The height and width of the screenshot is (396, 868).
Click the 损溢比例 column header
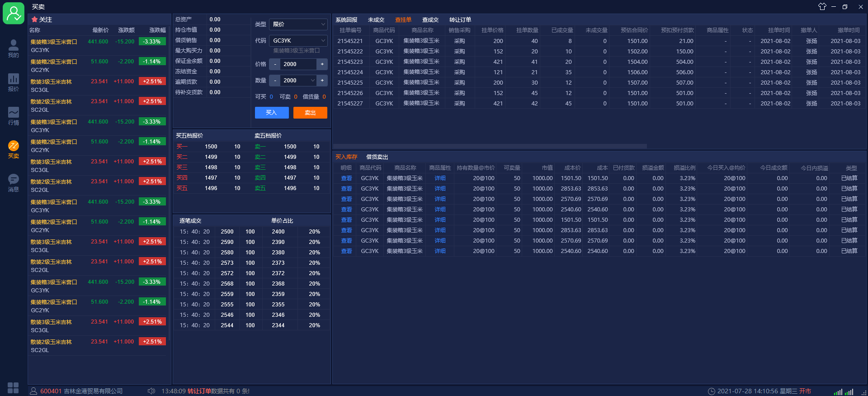click(684, 168)
